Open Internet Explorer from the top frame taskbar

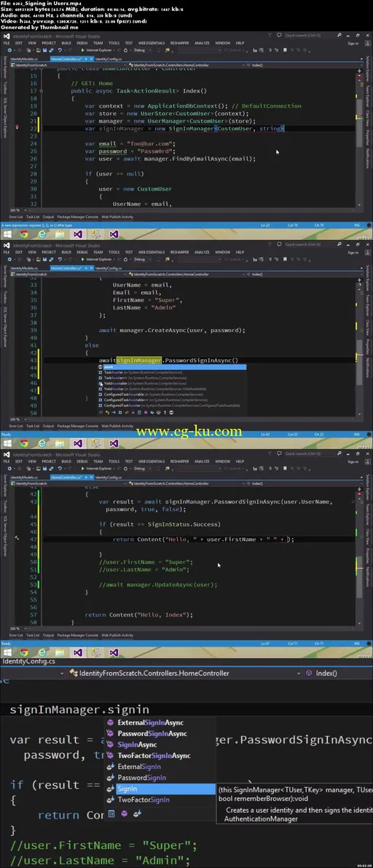42,234
